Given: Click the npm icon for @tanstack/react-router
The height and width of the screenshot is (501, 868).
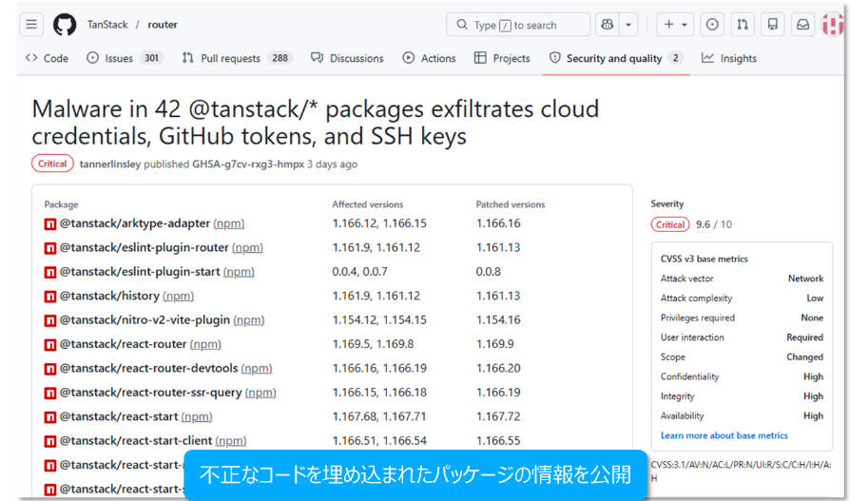Looking at the screenshot, I should [x=49, y=345].
